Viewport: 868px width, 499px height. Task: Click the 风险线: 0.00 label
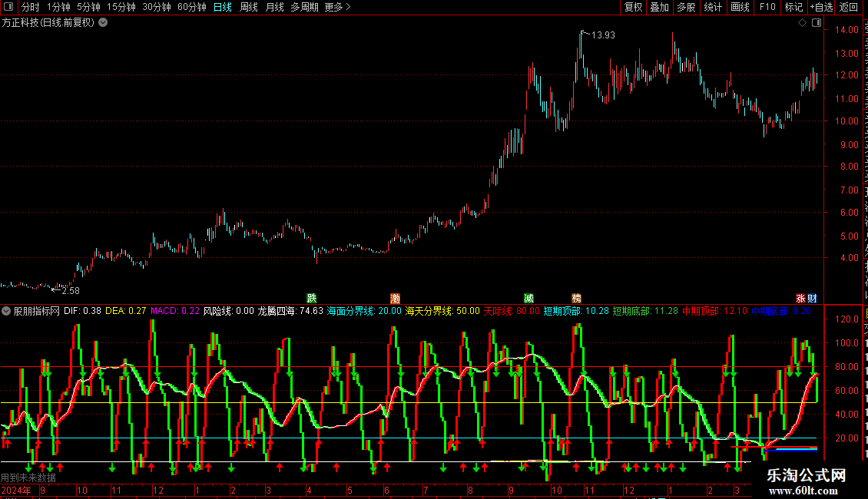pos(229,311)
